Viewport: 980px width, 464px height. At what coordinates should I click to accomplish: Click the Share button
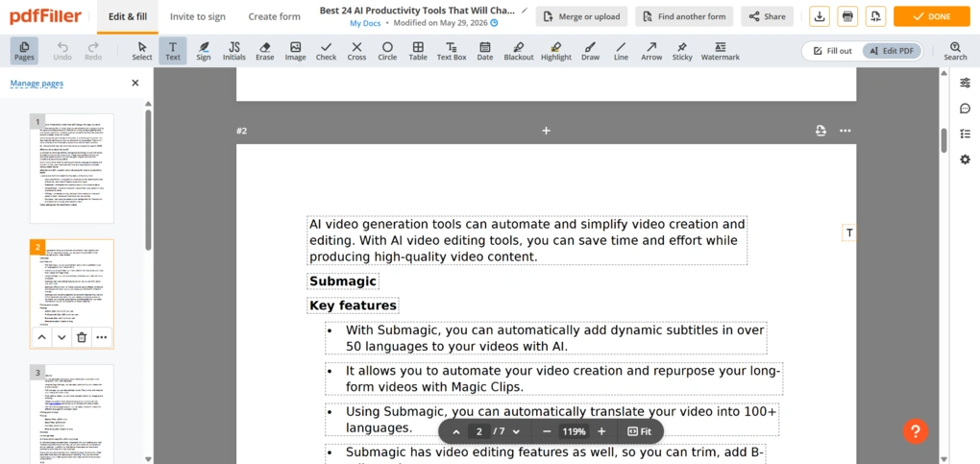pyautogui.click(x=767, y=16)
